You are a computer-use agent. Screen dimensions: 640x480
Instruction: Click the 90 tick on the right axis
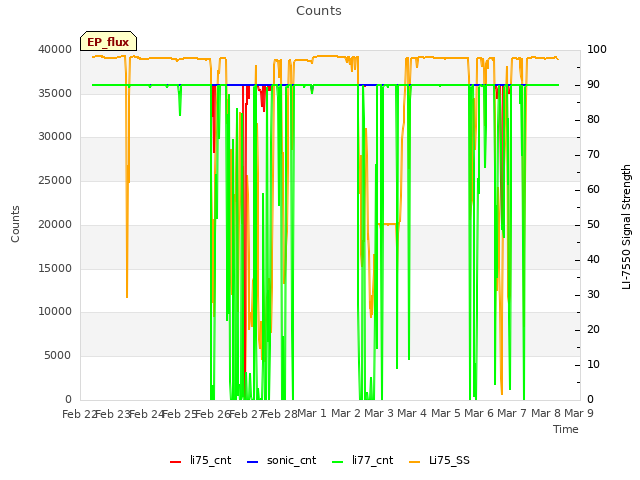click(593, 84)
